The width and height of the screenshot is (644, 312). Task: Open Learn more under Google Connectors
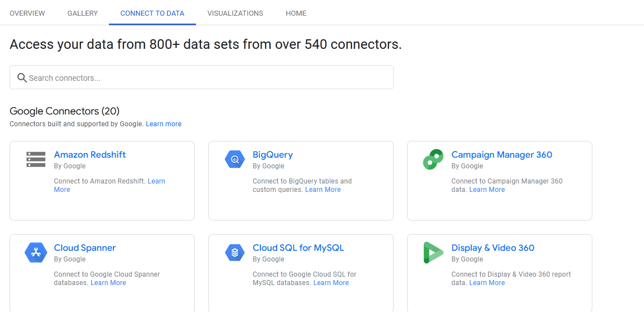coord(163,123)
